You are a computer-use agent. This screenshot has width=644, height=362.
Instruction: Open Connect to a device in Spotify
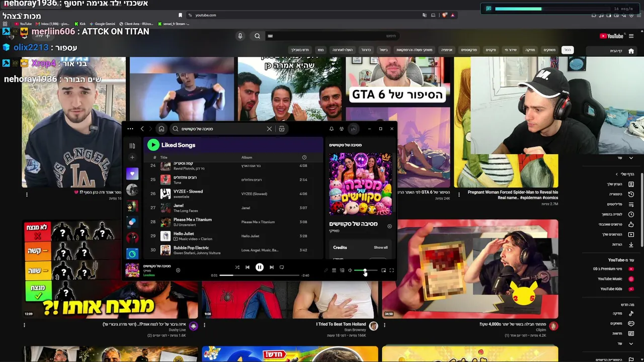click(x=342, y=270)
